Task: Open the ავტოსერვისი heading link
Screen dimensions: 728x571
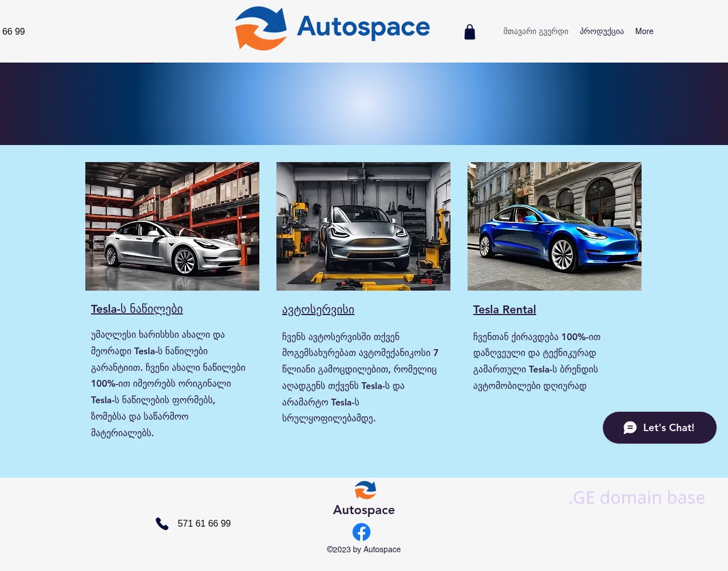Action: click(x=318, y=309)
